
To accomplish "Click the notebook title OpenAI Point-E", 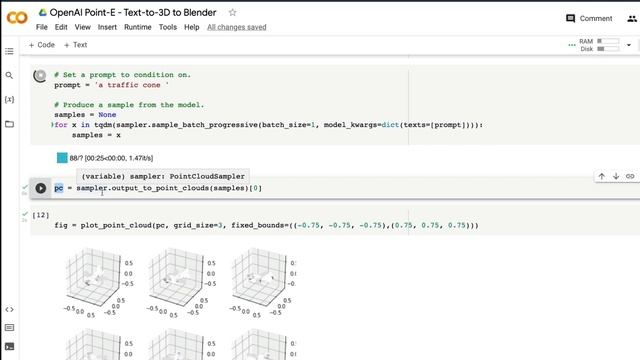I will (133, 13).
